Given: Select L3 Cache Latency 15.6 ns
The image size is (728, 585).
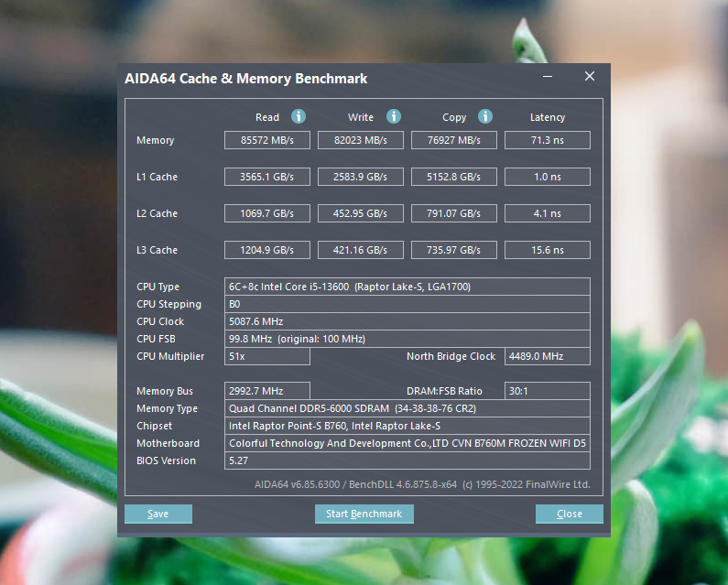Looking at the screenshot, I should (548, 250).
